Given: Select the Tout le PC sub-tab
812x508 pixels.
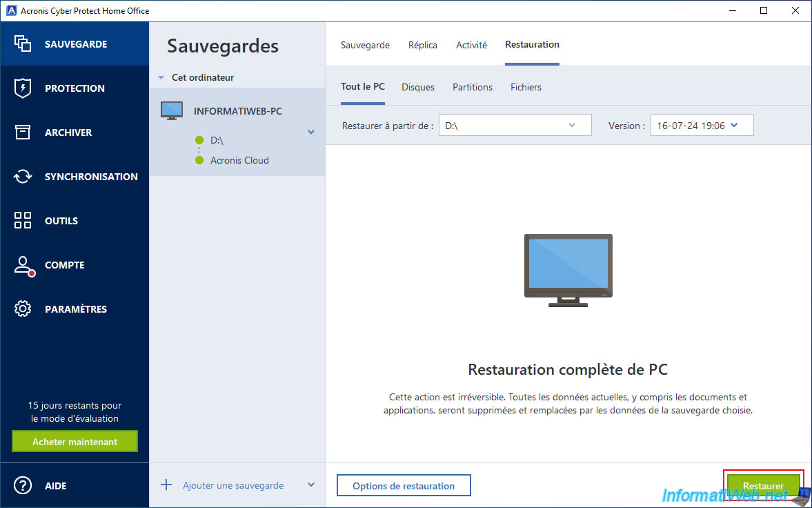Looking at the screenshot, I should [x=362, y=86].
